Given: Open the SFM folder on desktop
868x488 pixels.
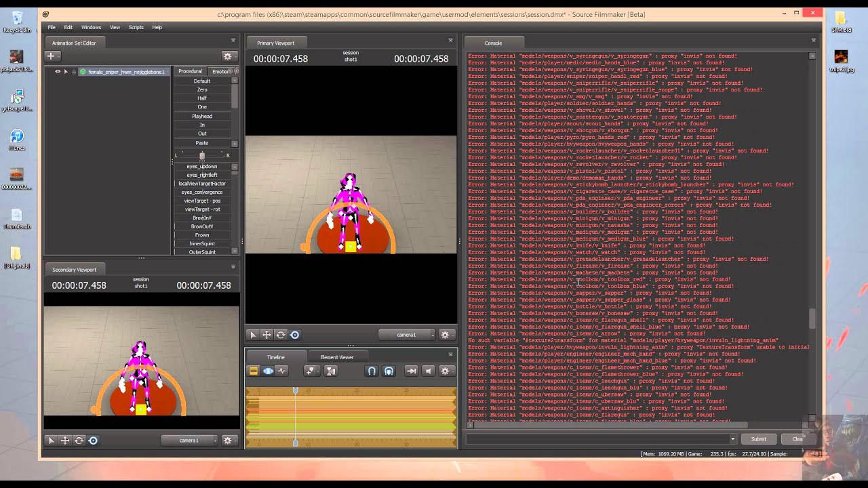Looking at the screenshot, I should tap(841, 21).
